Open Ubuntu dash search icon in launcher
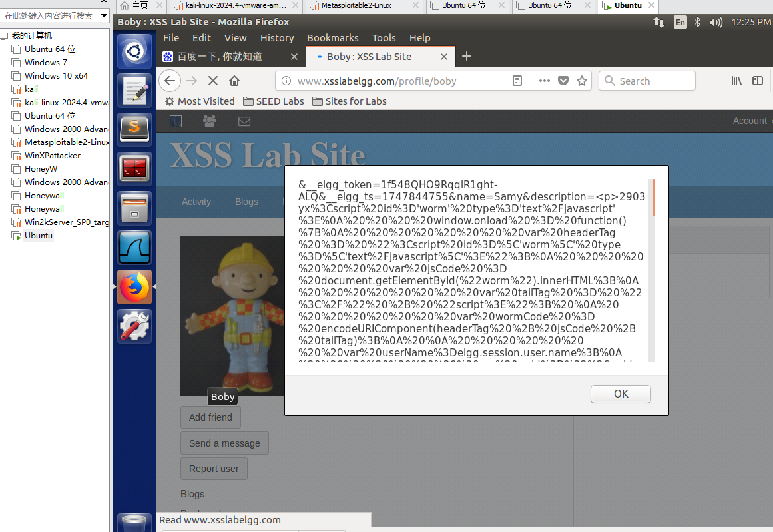773x532 pixels. pos(134,51)
